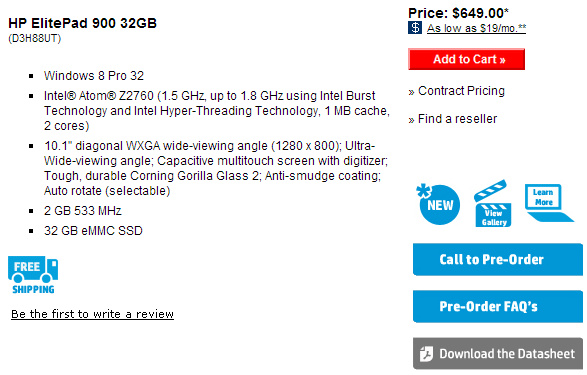Click the Free Shipping truck icon
The image size is (587, 375).
tap(33, 275)
